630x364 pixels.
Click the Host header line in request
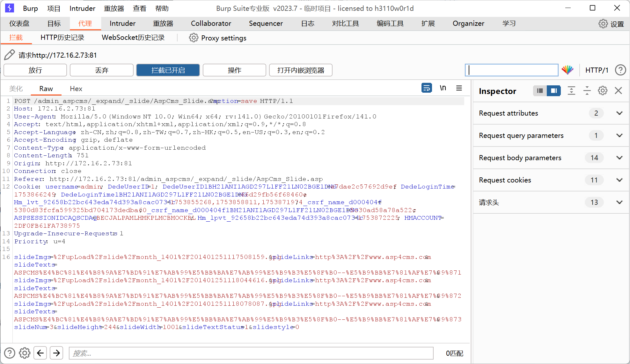click(55, 109)
